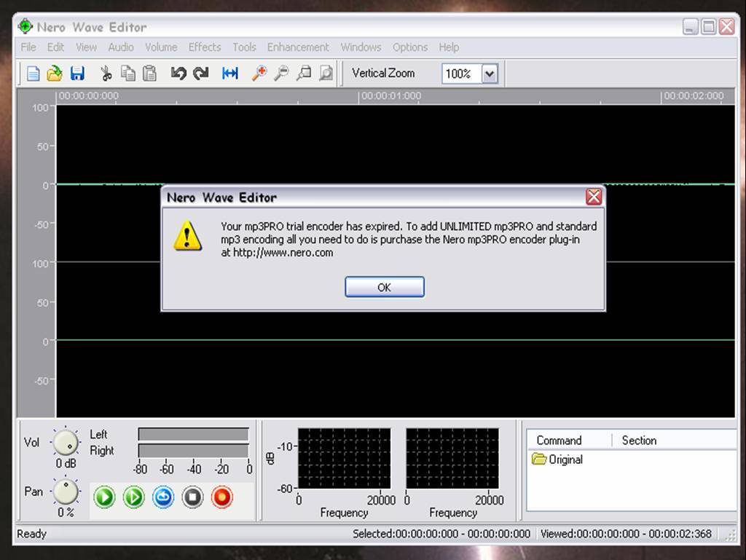Image resolution: width=746 pixels, height=560 pixels.
Task: Open the Audio menu
Action: pos(121,47)
